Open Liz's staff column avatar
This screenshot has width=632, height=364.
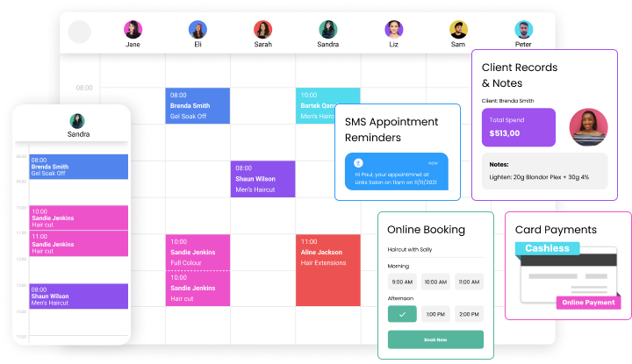[393, 29]
